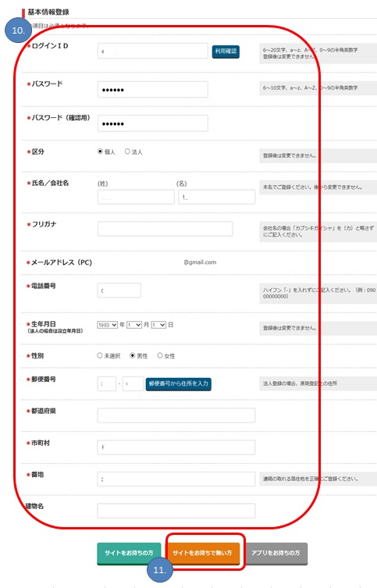Focus the ログインID input field

(x=153, y=51)
